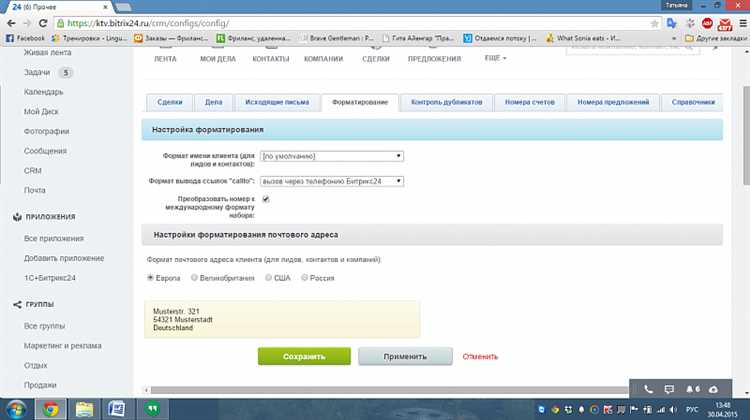
Task: Open notifications bell icon showing 6
Action: [x=693, y=389]
